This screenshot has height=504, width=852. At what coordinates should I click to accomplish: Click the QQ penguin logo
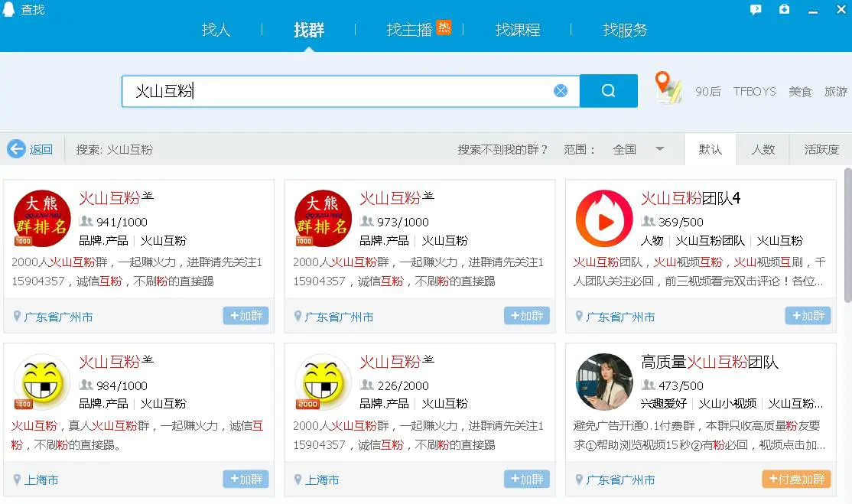pyautogui.click(x=8, y=8)
